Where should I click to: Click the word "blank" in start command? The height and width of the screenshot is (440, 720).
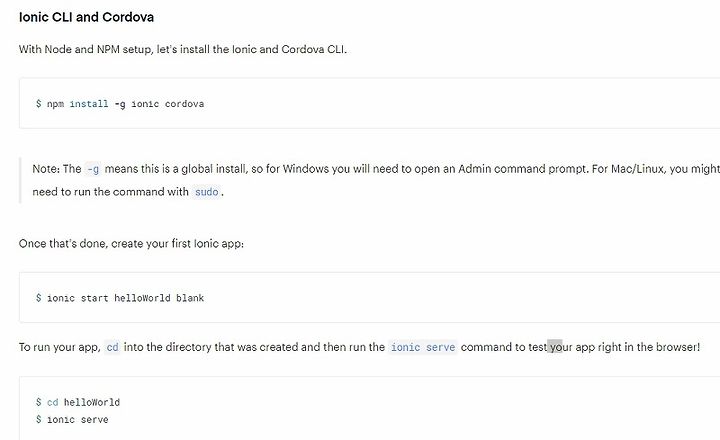pos(190,298)
